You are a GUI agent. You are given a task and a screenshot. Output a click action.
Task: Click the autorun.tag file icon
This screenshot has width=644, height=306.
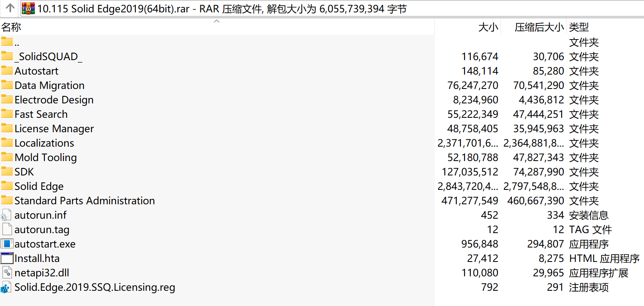tap(7, 229)
